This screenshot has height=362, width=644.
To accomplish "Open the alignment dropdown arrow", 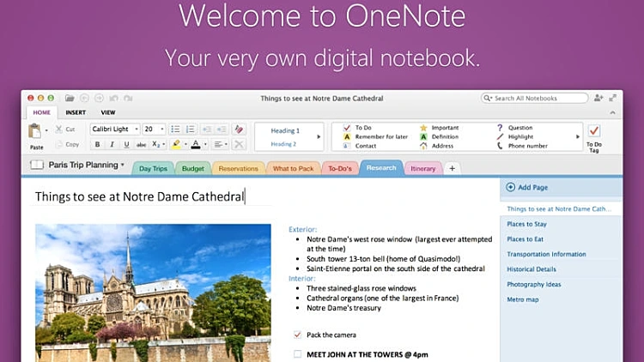I will click(226, 144).
